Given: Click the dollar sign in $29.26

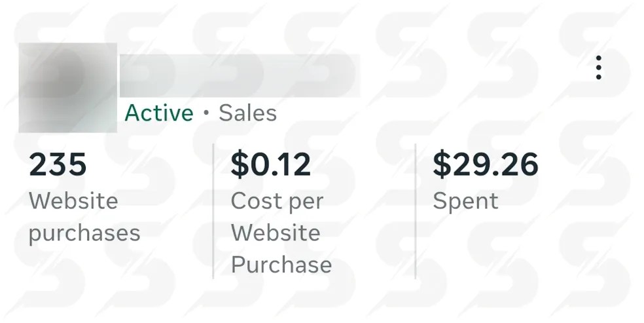Looking at the screenshot, I should click(441, 164).
